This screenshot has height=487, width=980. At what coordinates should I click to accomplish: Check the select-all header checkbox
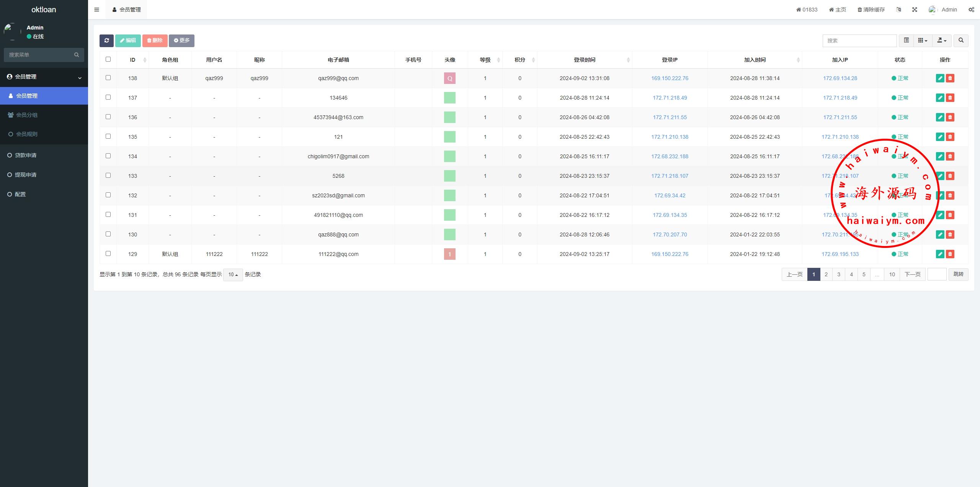(x=108, y=59)
